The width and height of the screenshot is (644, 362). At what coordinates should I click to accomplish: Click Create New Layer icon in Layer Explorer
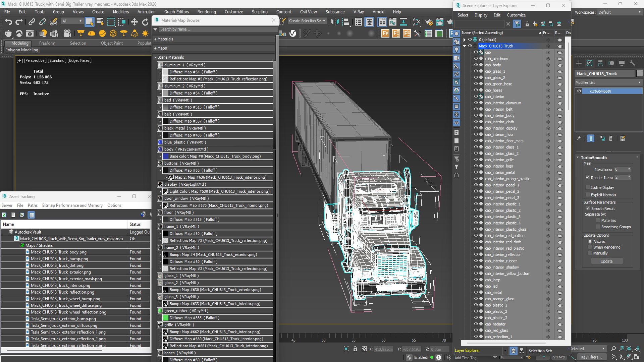coord(535,24)
